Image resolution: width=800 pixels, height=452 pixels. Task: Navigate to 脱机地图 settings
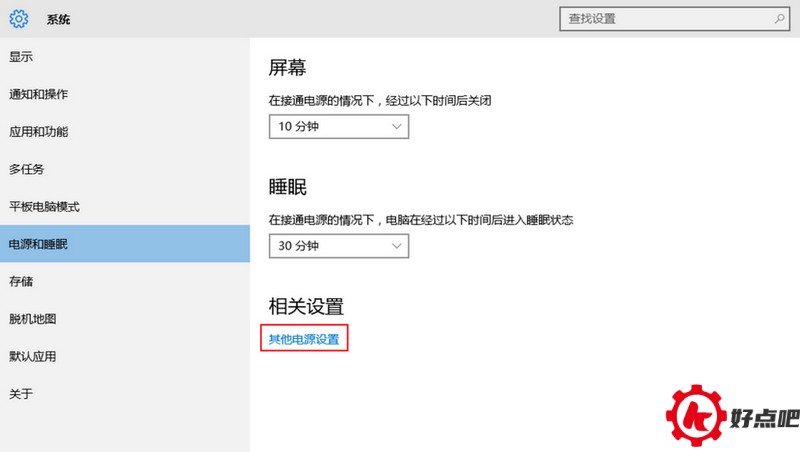pyautogui.click(x=32, y=319)
